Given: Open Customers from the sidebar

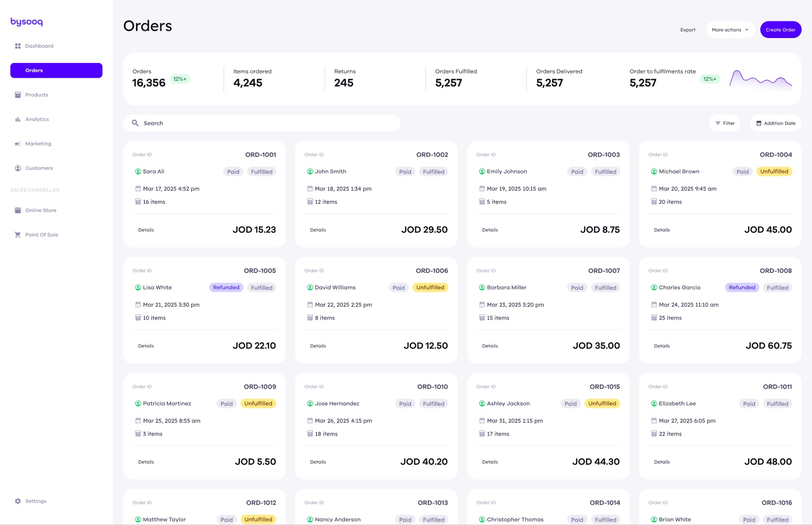Looking at the screenshot, I should point(56,168).
